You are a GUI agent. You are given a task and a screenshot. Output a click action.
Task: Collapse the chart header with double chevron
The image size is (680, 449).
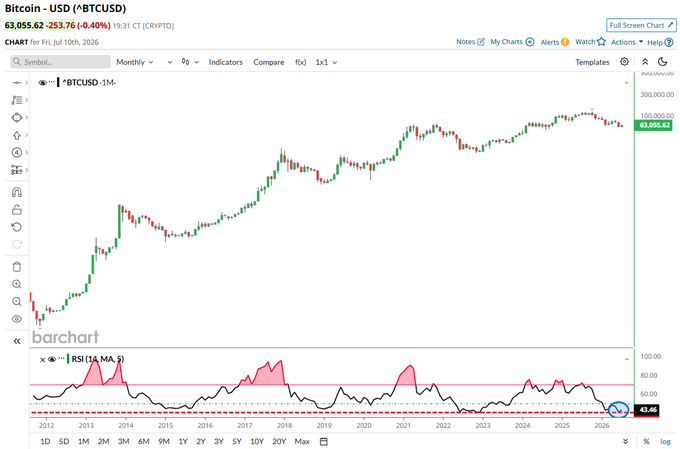(645, 62)
